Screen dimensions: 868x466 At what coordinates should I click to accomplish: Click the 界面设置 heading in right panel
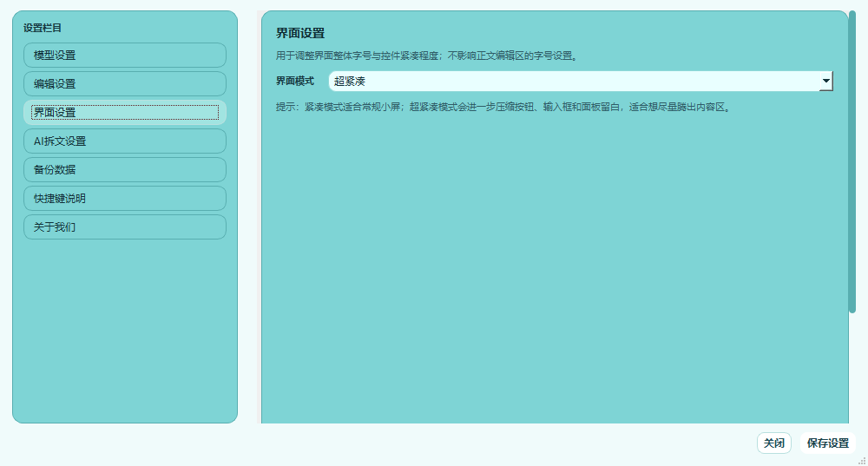coord(300,33)
